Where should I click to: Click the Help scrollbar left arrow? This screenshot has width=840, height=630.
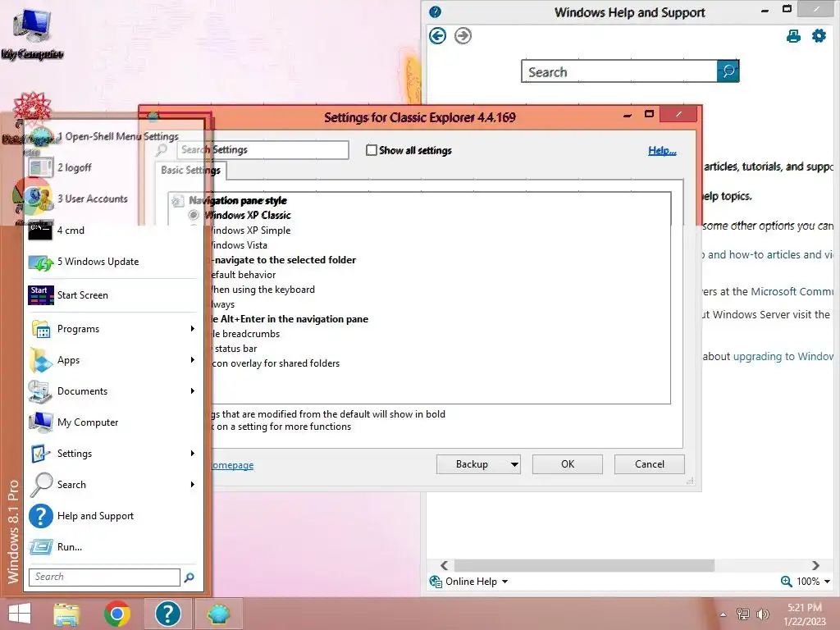coord(444,565)
